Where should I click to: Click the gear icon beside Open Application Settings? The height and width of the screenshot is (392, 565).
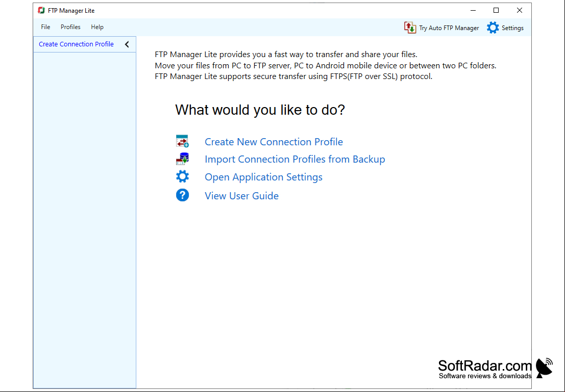[182, 176]
